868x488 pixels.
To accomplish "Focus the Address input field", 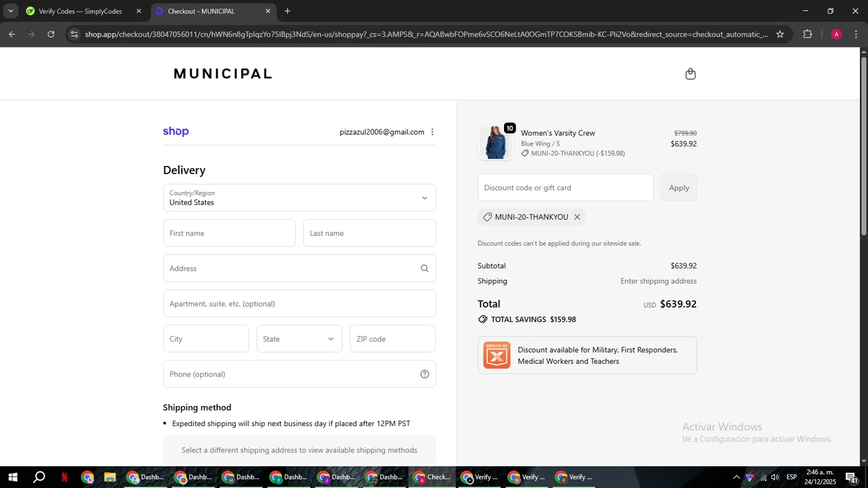I will click(x=299, y=268).
